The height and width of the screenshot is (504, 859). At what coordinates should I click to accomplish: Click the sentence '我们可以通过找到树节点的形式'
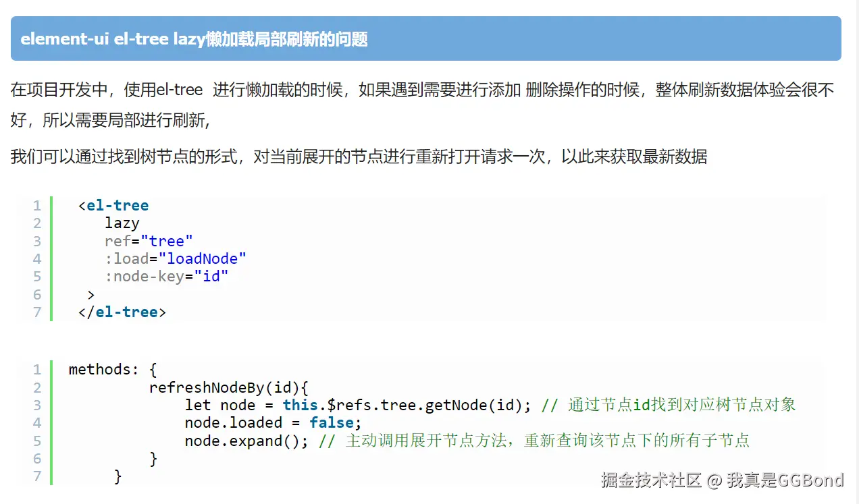(359, 157)
